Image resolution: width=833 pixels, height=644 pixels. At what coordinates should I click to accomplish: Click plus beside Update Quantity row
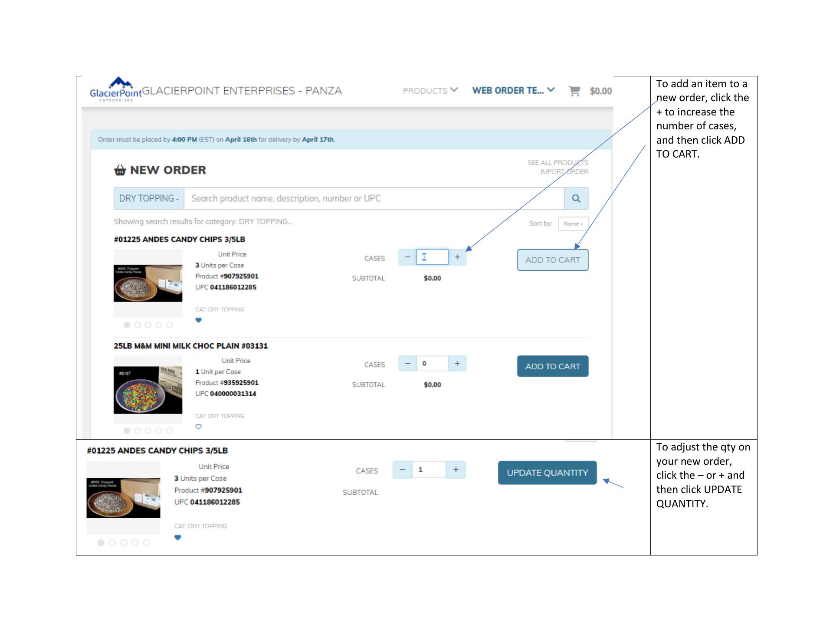point(456,470)
